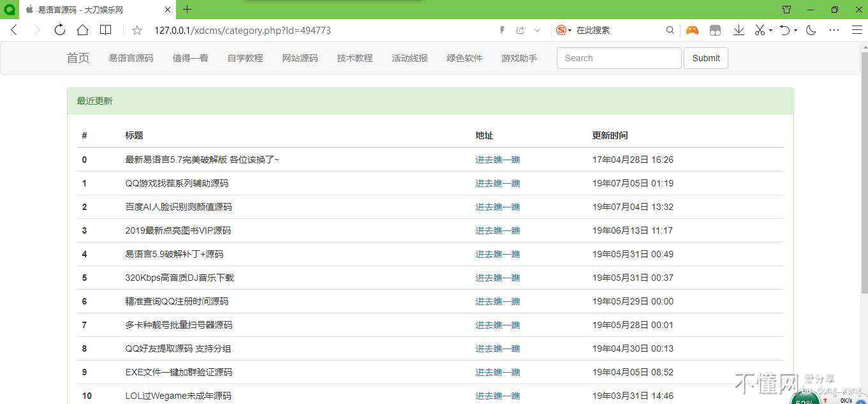Click the lightning speed-mode icon in address bar
Image resolution: width=868 pixels, height=404 pixels.
(x=503, y=30)
